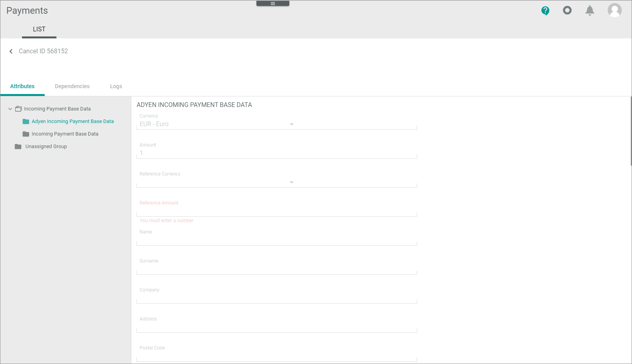Viewport: 632px width, 364px height.
Task: Collapse the Incoming Payment Base Data tree
Action: (10, 109)
